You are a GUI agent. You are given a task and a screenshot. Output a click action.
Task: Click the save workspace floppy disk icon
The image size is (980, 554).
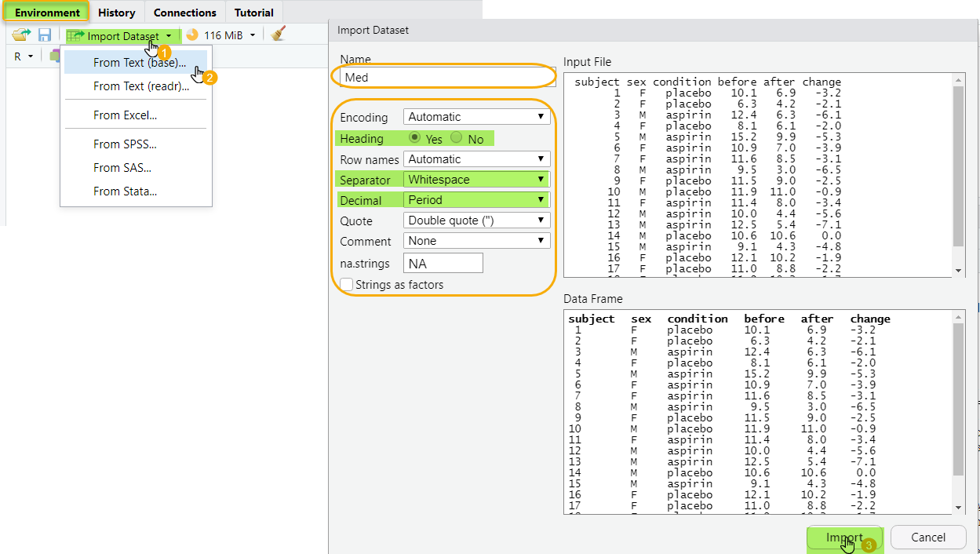tap(45, 35)
